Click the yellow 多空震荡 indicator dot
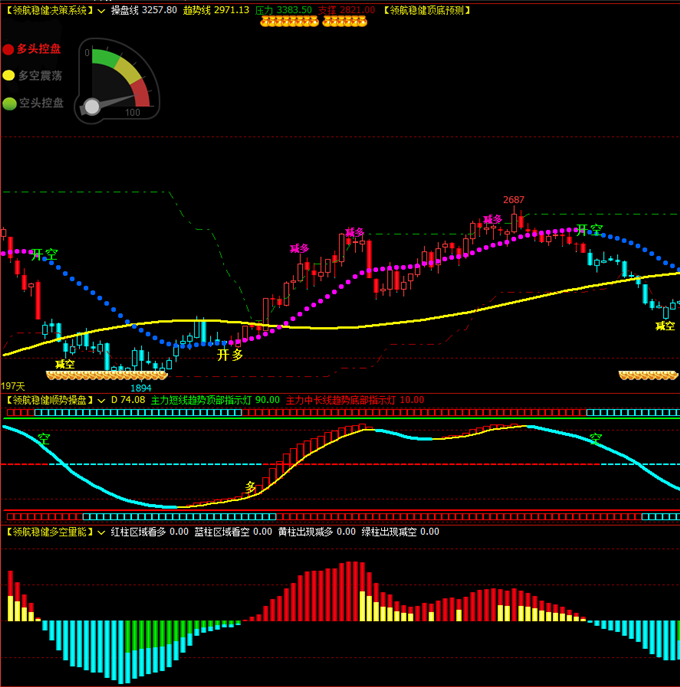 pyautogui.click(x=9, y=75)
